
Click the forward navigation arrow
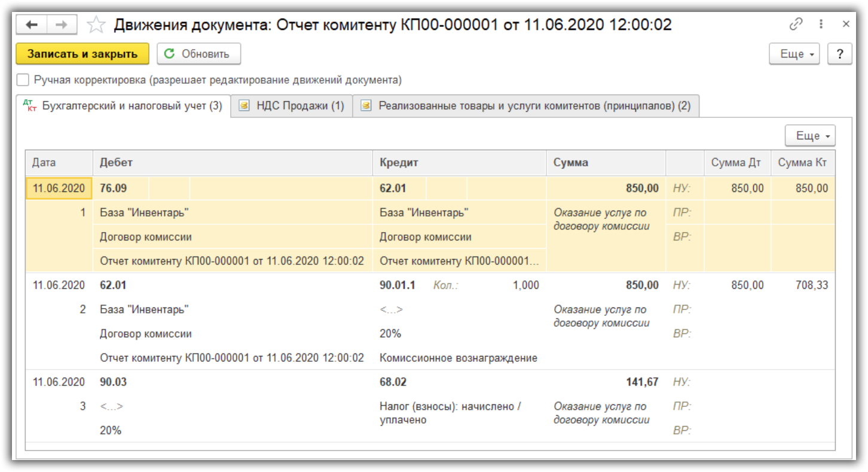click(x=62, y=25)
